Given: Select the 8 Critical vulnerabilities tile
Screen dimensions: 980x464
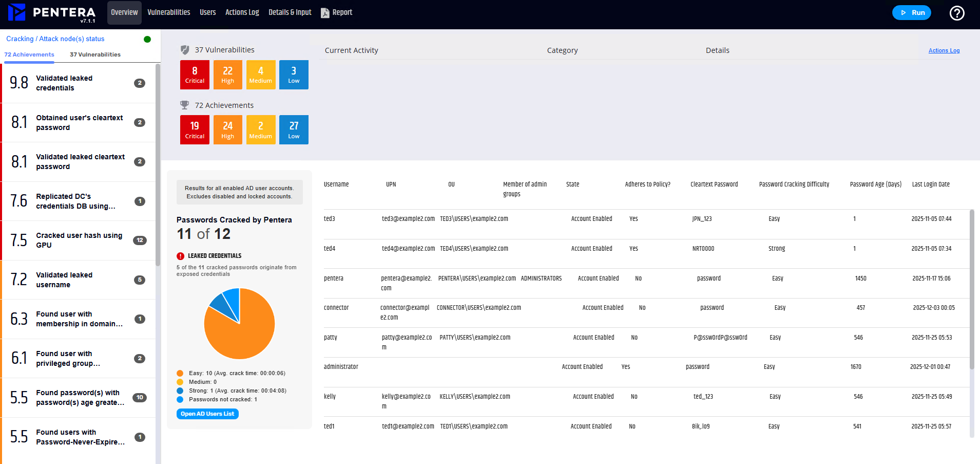Looking at the screenshot, I should coord(195,75).
